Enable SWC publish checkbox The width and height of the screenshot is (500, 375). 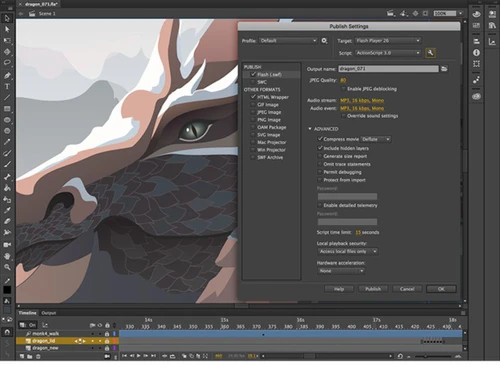[253, 82]
